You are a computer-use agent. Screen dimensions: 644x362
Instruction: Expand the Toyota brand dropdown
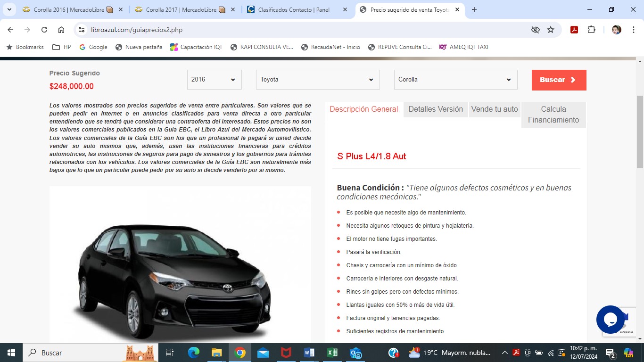[317, 80]
